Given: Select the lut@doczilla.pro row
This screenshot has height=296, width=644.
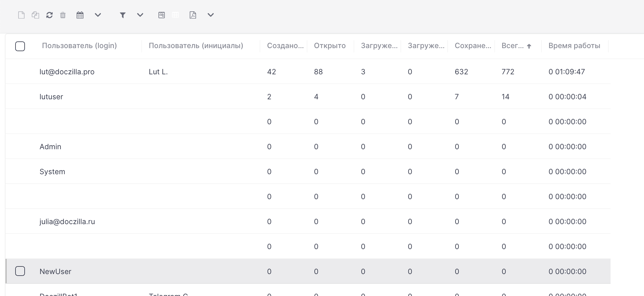Looking at the screenshot, I should click(x=308, y=72).
